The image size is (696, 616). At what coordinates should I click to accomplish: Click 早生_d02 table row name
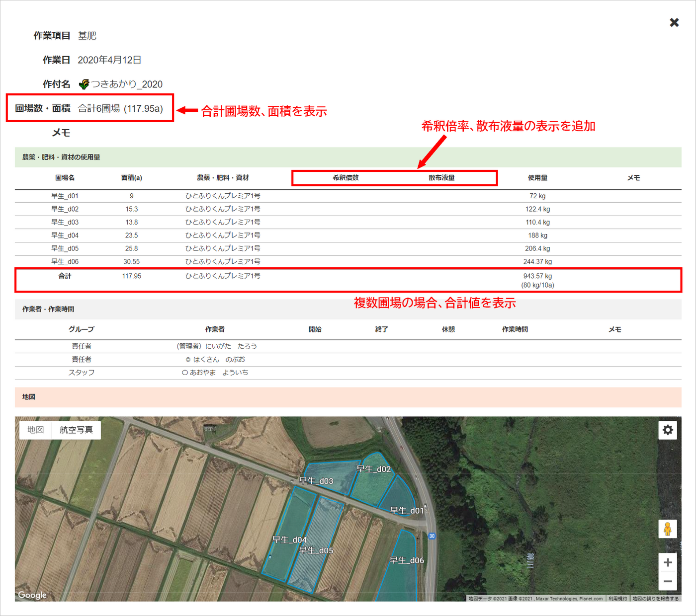click(x=65, y=209)
